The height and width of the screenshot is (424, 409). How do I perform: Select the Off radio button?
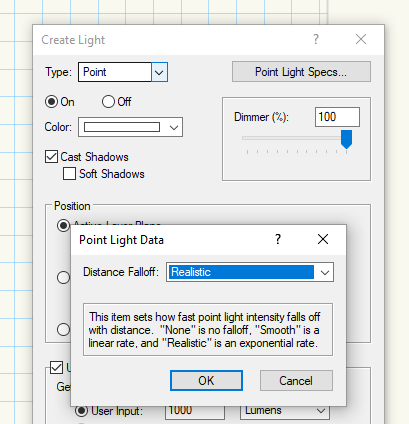108,102
